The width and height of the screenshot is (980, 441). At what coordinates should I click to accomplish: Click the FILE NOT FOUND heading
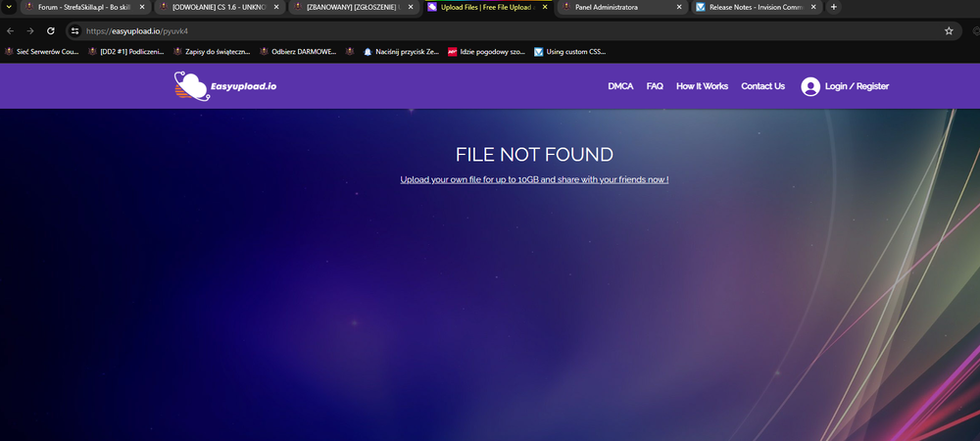[x=534, y=154]
